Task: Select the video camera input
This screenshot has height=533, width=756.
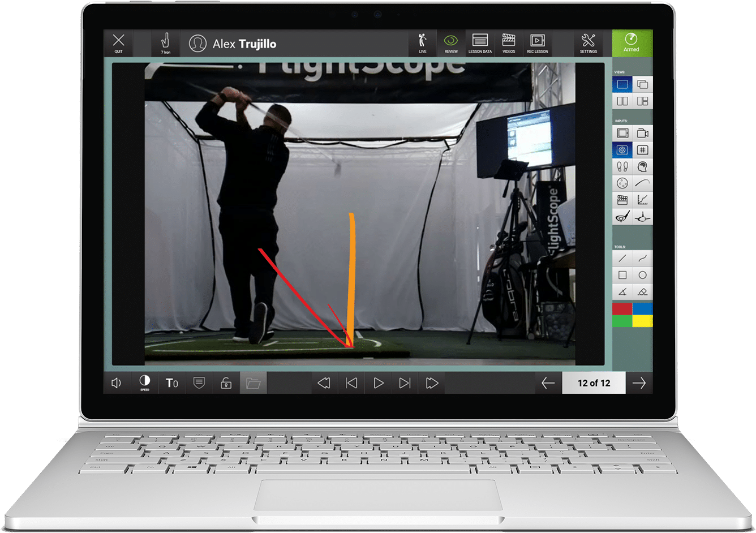Action: [x=643, y=134]
